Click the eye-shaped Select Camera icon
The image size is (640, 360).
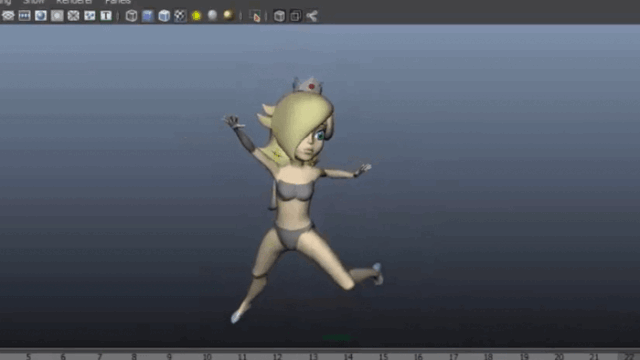(x=8, y=16)
